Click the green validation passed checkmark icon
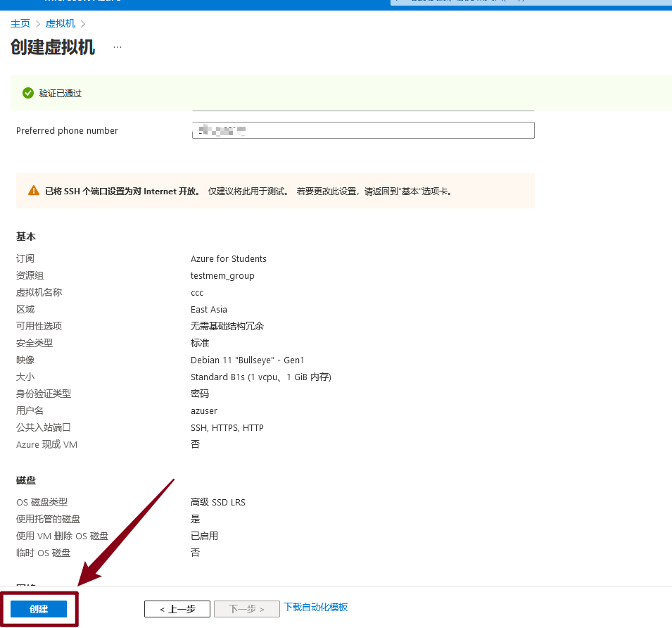672x628 pixels. (28, 93)
